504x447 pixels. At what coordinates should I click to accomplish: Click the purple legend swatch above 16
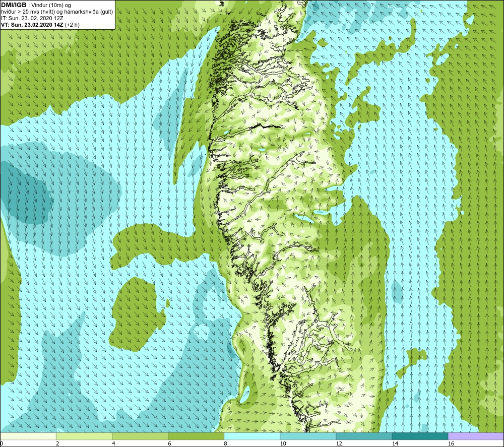pyautogui.click(x=476, y=436)
